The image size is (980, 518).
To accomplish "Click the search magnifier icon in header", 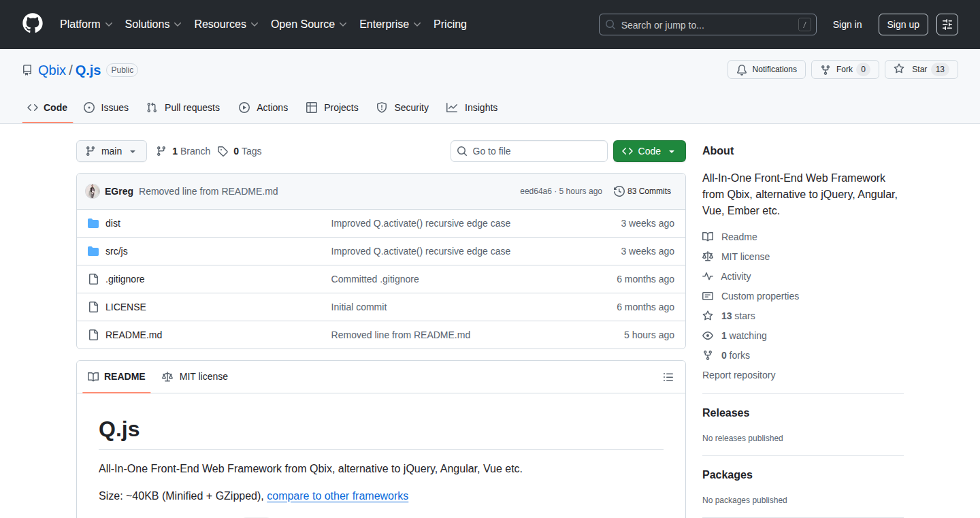I will pos(610,25).
